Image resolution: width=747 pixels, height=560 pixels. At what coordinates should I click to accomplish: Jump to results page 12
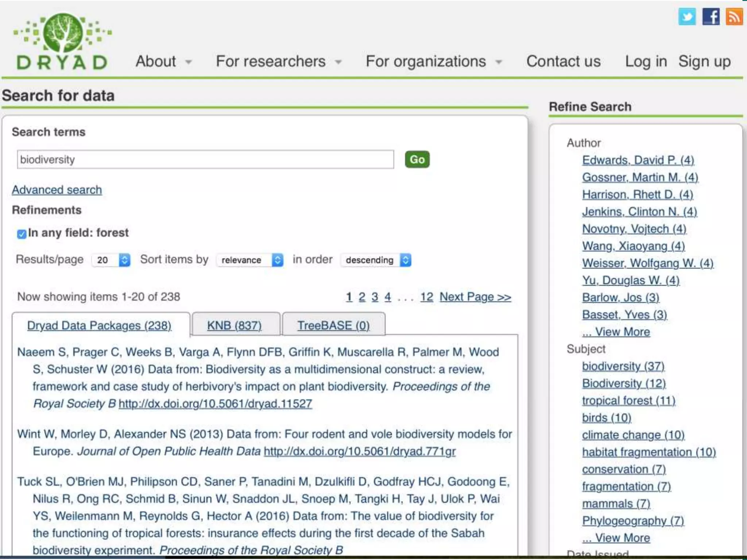[426, 297]
